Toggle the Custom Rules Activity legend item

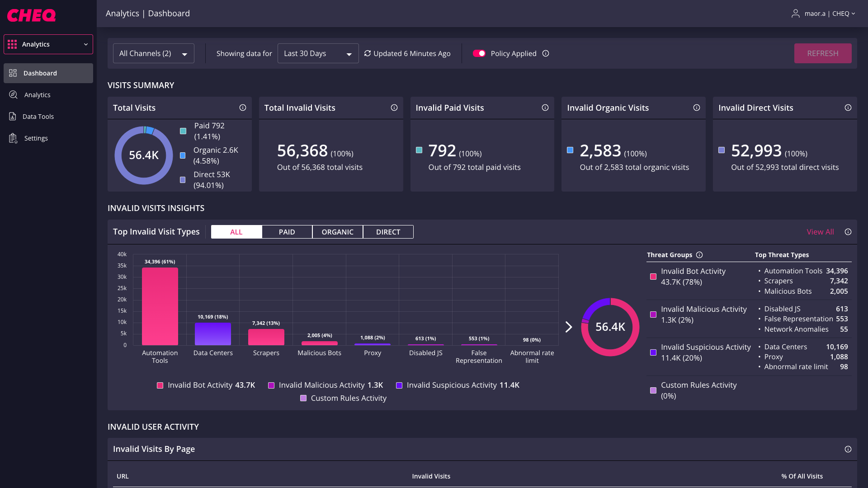(x=344, y=398)
